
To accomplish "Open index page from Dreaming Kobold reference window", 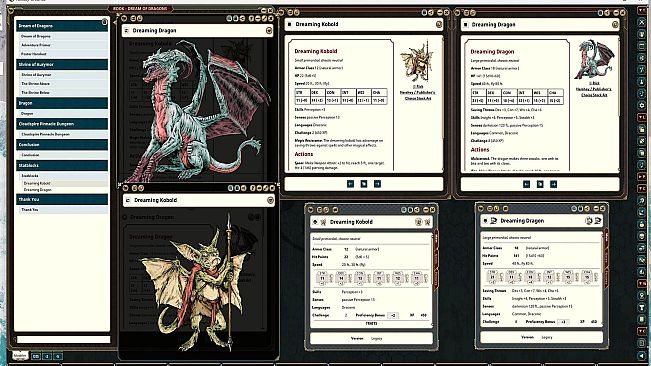I will [x=364, y=184].
